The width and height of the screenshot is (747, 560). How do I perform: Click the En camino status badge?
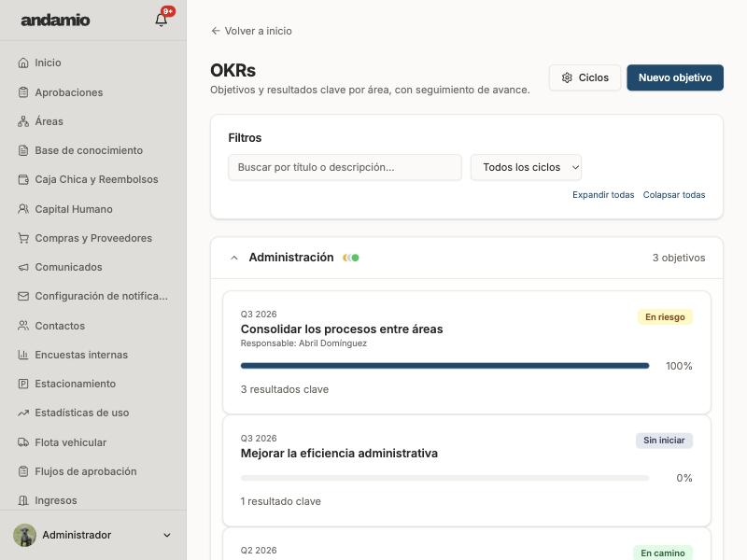point(663,553)
